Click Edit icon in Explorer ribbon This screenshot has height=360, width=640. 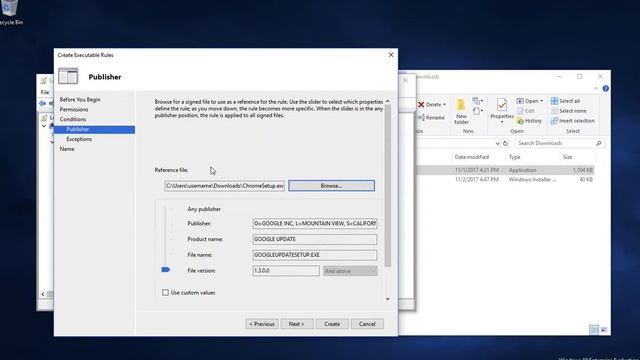coord(520,111)
